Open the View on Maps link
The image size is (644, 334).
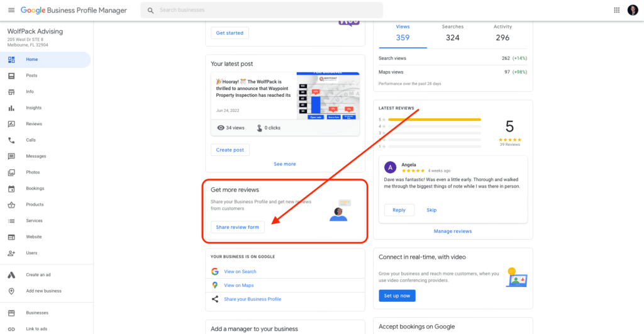point(238,285)
